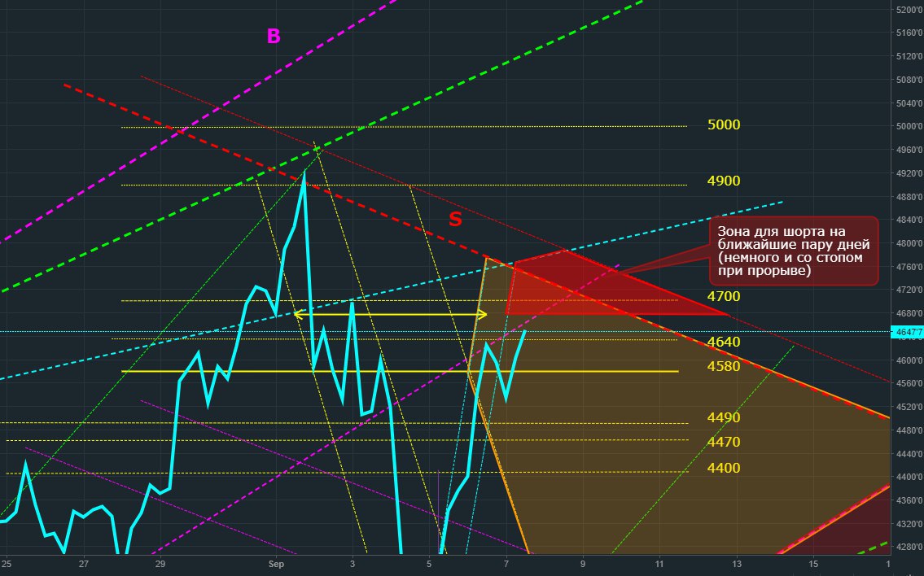Viewport: 924px width, 576px height.
Task: Click the 5200'0 price axis tick
Action: pos(909,10)
